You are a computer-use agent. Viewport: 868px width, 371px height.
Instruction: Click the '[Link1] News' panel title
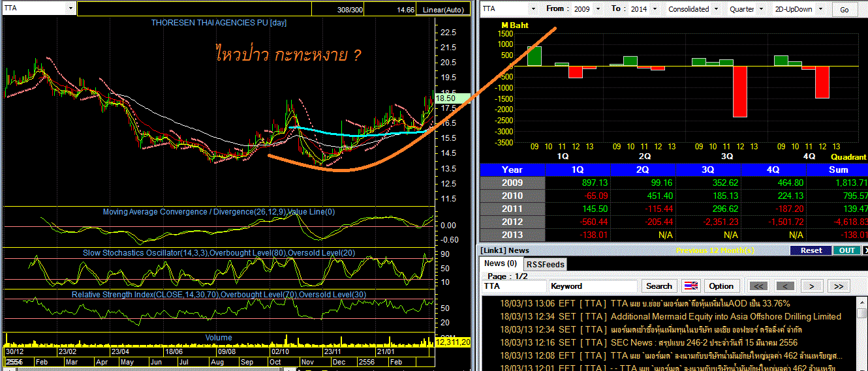[x=504, y=250]
